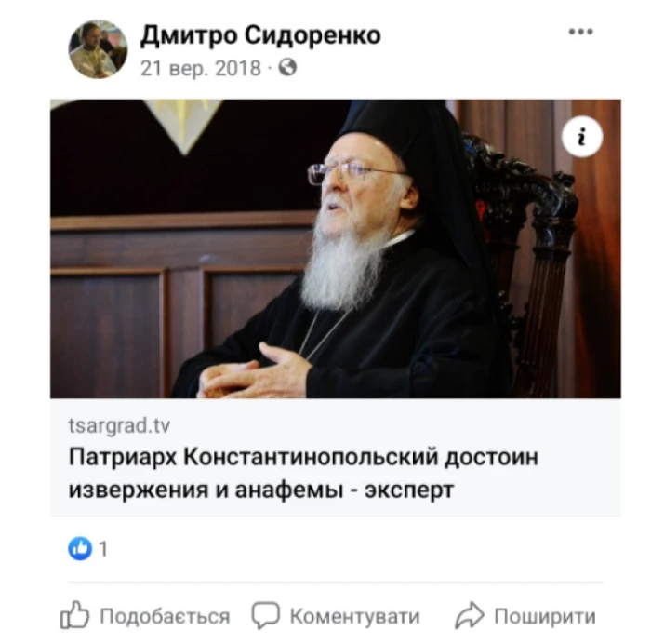The image size is (651, 644).
Task: Click the blue like reaction icon
Action: [x=80, y=548]
